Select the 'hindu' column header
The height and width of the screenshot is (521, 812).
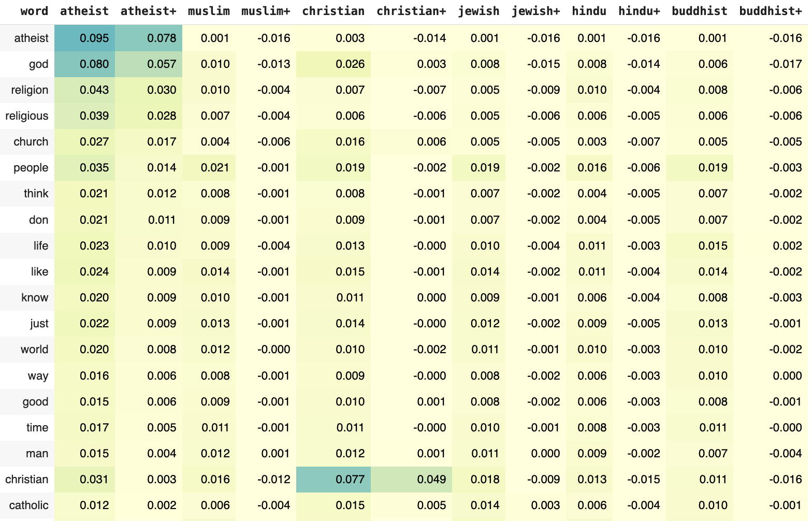coord(589,11)
